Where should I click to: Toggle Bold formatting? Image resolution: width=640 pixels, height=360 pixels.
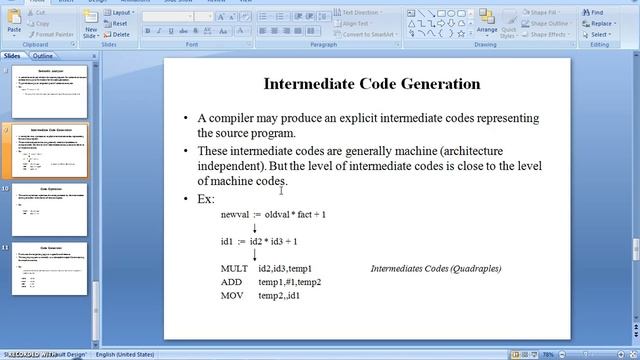[148, 31]
